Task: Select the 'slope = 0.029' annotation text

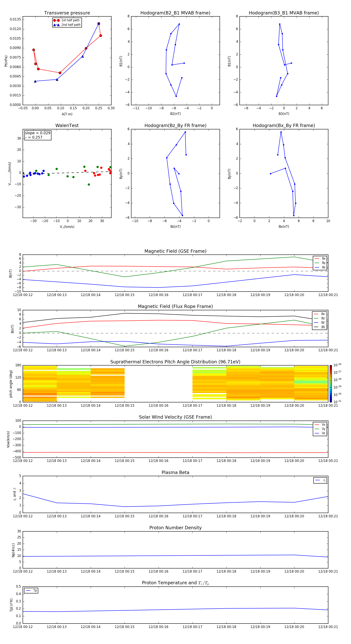Action: tap(37, 133)
